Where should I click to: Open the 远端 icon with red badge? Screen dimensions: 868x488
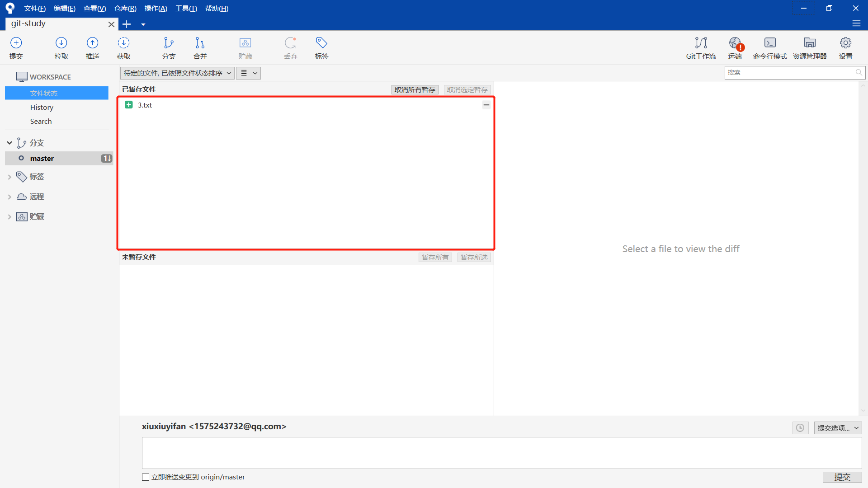coord(735,47)
